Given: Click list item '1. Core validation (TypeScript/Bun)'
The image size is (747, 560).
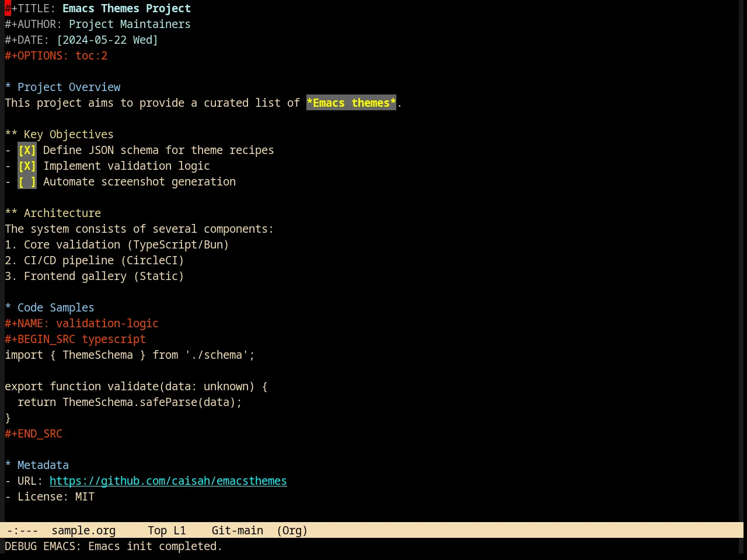Looking at the screenshot, I should (x=117, y=245).
